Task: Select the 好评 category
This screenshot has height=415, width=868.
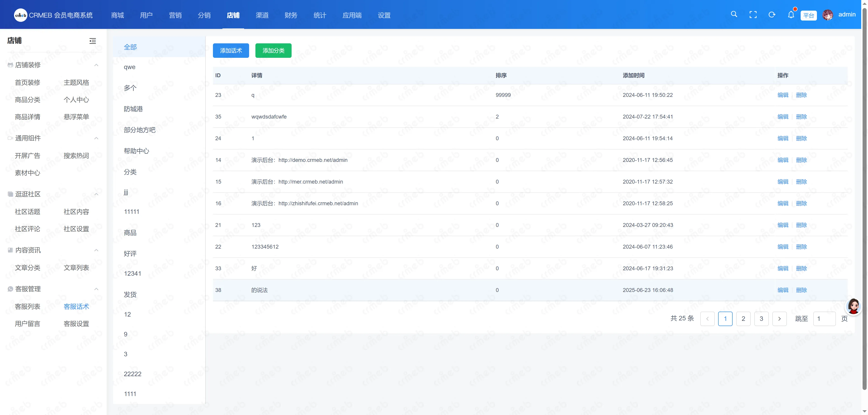Action: 159,254
